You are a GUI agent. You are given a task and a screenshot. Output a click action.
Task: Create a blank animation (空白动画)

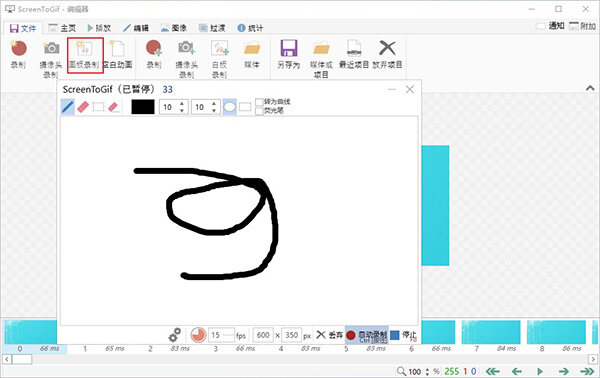tap(118, 55)
